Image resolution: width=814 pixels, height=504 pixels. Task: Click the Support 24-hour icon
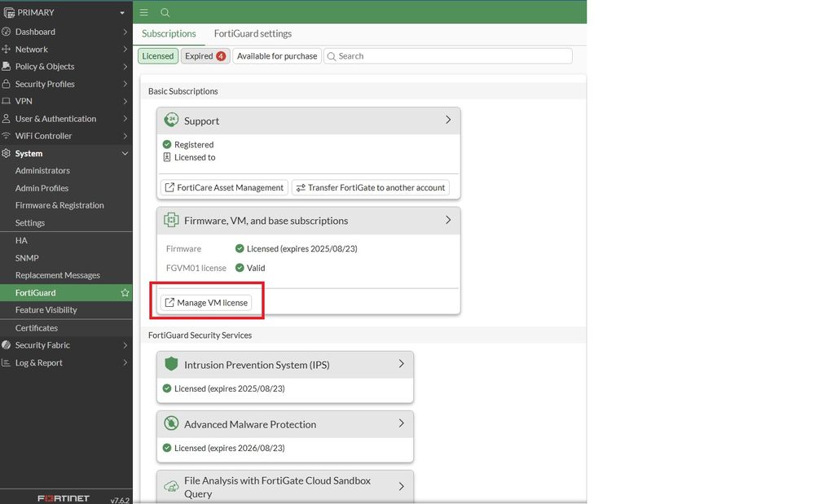click(171, 121)
